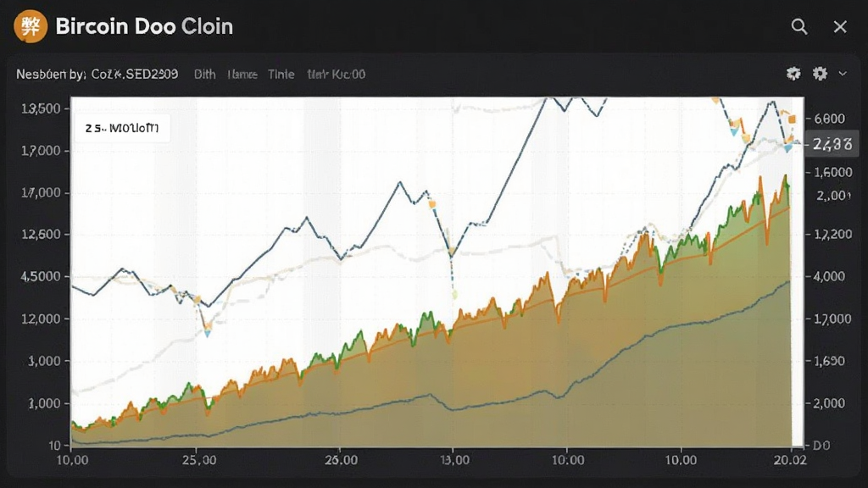Close the chart panel with the X
The image size is (868, 488).
(x=840, y=26)
